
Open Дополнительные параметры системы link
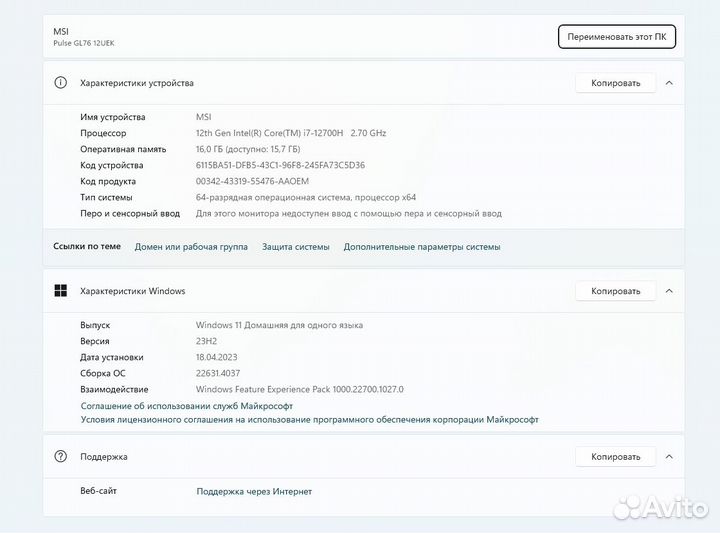coord(422,247)
